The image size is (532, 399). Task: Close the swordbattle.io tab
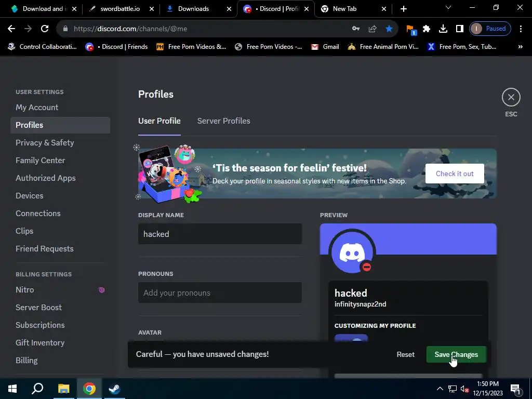pyautogui.click(x=152, y=9)
